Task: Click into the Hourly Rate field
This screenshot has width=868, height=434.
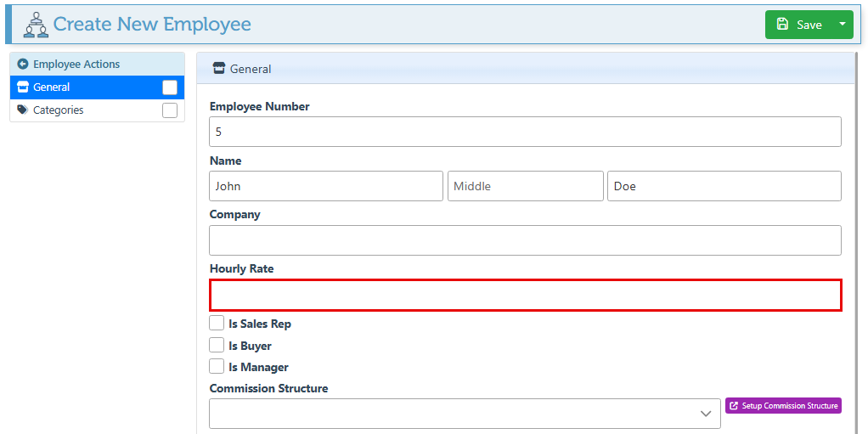Action: click(x=525, y=296)
